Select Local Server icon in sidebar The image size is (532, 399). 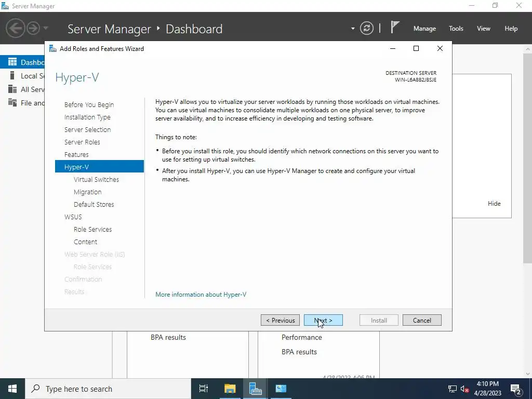[x=12, y=75]
